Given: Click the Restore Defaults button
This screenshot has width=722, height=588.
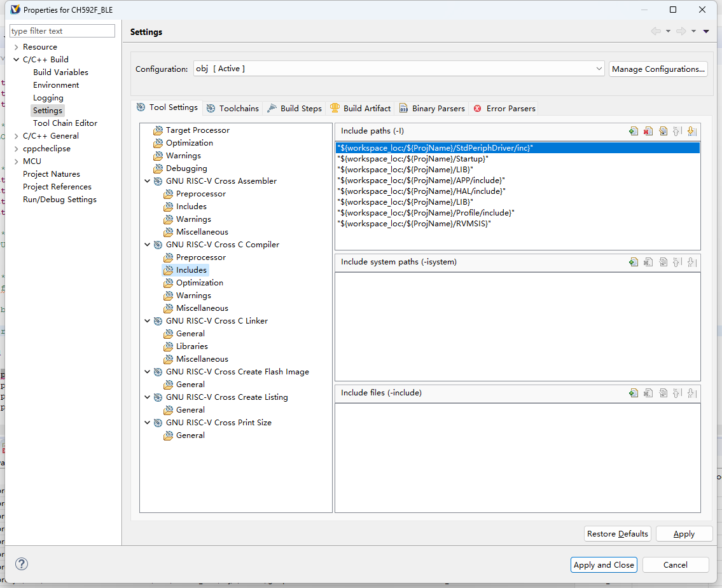Looking at the screenshot, I should pyautogui.click(x=617, y=534).
